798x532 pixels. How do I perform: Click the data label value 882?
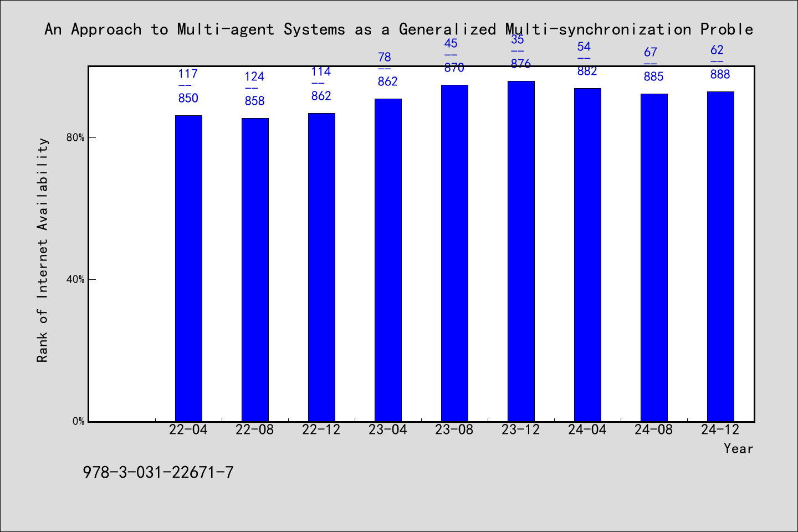587,71
